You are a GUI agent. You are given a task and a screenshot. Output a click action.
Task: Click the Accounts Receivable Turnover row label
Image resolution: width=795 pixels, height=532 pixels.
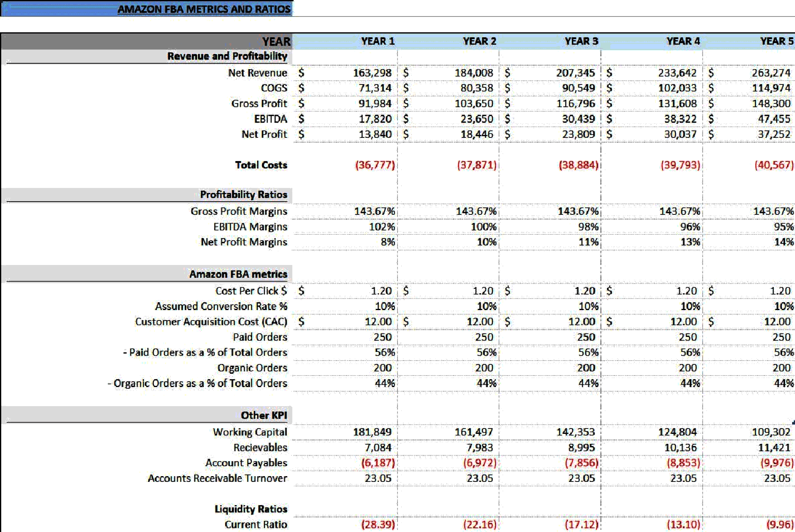pyautogui.click(x=218, y=478)
